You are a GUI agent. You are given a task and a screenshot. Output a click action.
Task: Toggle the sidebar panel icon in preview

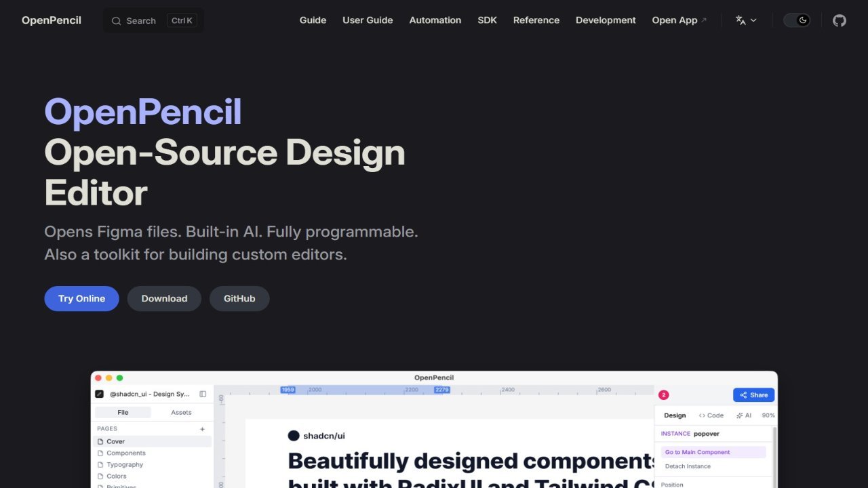coord(203,394)
